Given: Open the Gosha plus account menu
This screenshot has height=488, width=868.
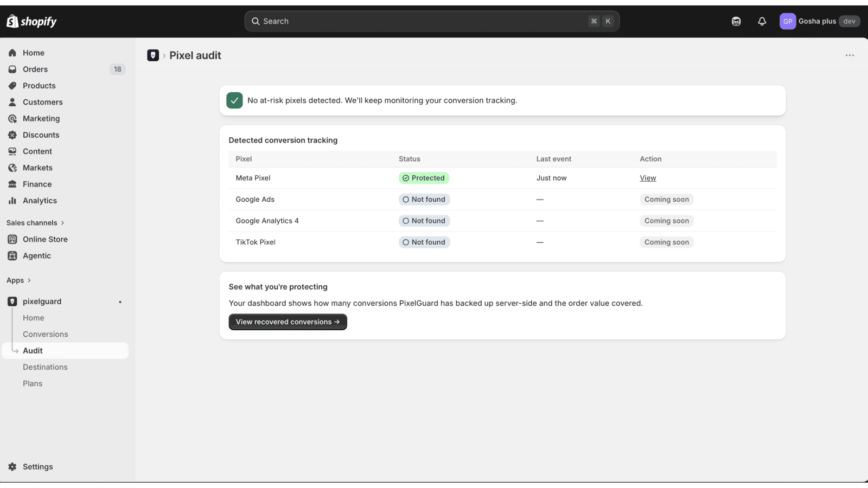Looking at the screenshot, I should click(820, 21).
